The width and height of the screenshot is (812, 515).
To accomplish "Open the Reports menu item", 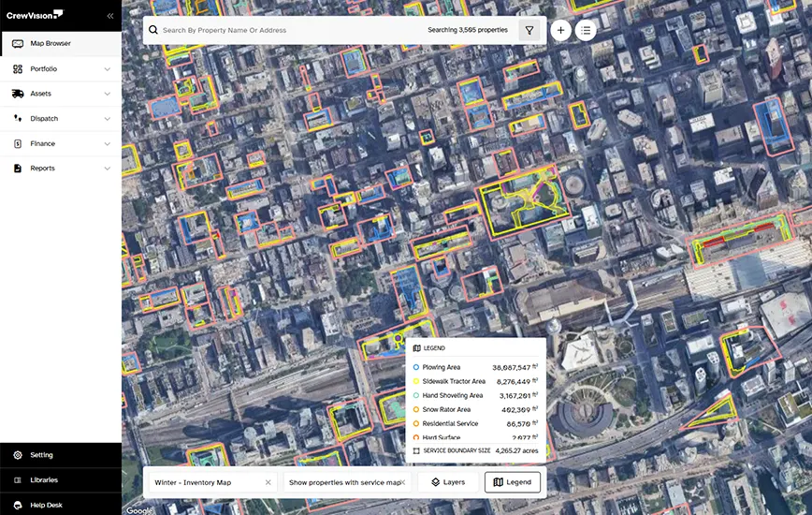I will coord(61,169).
